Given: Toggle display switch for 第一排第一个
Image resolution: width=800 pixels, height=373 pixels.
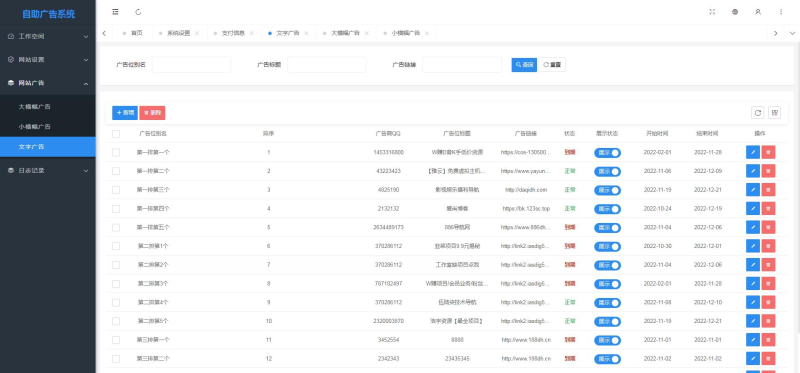Looking at the screenshot, I should [607, 153].
